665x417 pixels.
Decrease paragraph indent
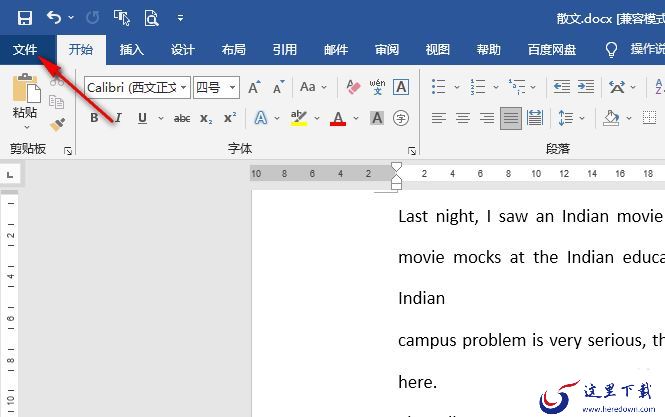click(x=562, y=87)
